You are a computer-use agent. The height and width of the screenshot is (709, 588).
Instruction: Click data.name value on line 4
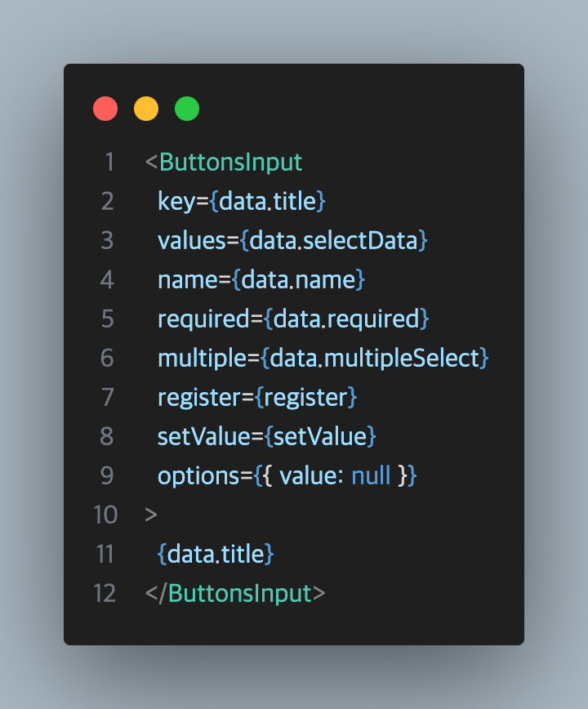click(298, 279)
